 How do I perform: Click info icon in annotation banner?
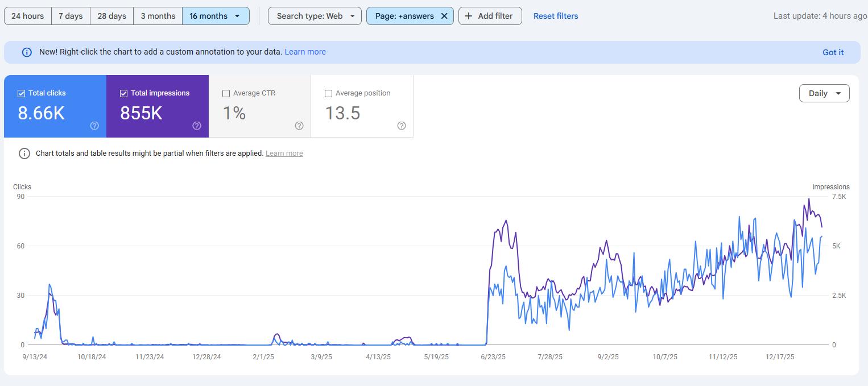pos(27,52)
